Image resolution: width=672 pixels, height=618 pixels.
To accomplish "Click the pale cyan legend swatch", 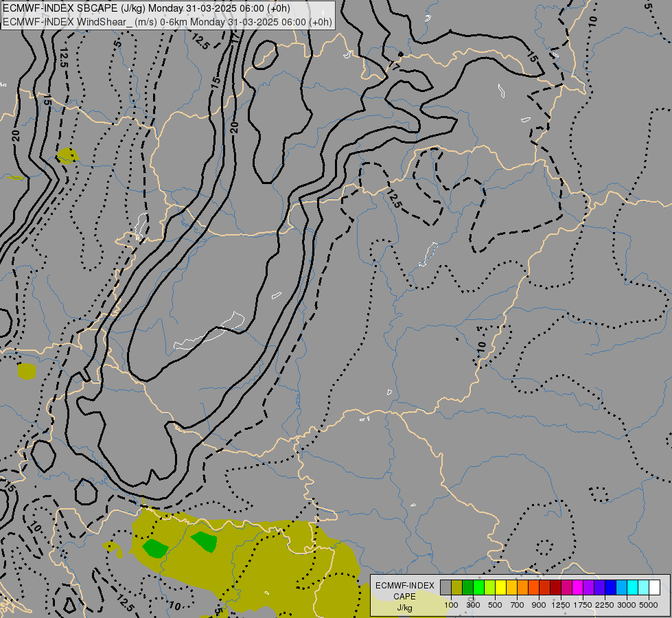I will point(643,587).
